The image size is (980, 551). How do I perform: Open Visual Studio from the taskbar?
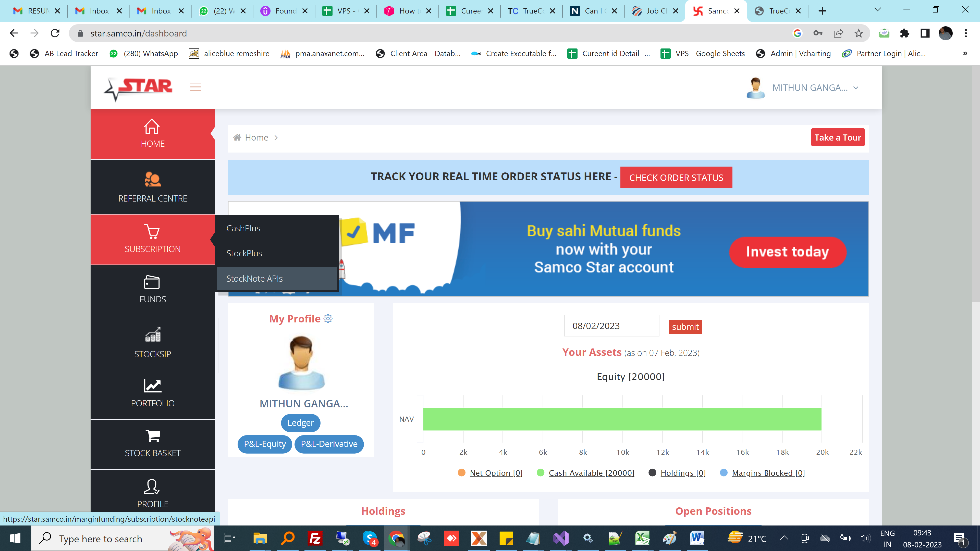tap(561, 538)
